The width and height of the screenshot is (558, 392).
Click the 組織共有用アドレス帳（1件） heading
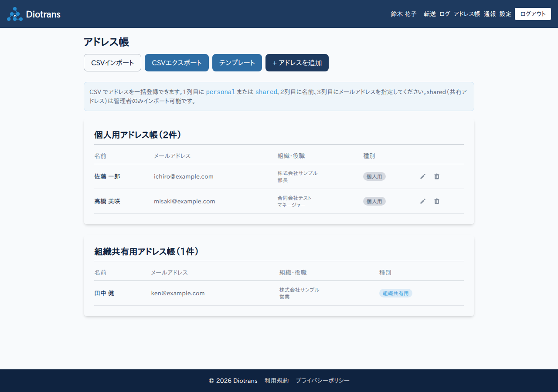point(146,251)
